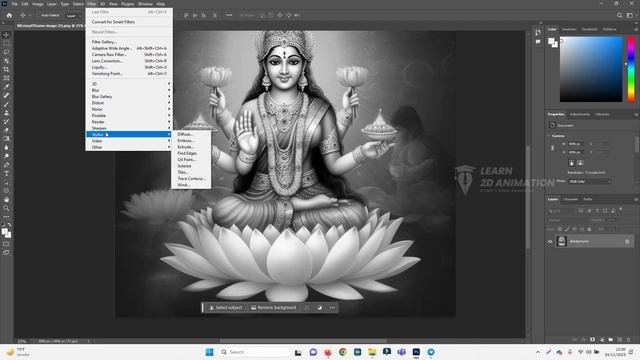The image size is (640, 360).
Task: Select the Object Selection tool
Action: tap(6, 61)
